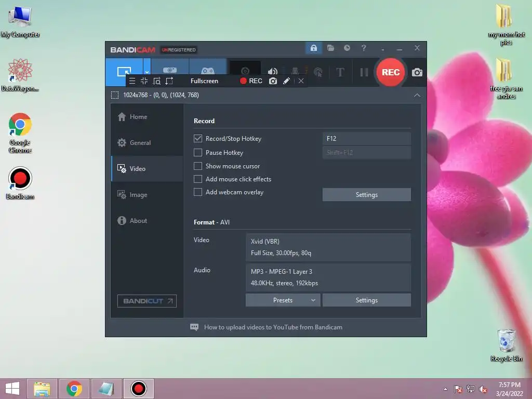Select DataWagon desktop shortcut
532x399 pixels.
coord(20,75)
